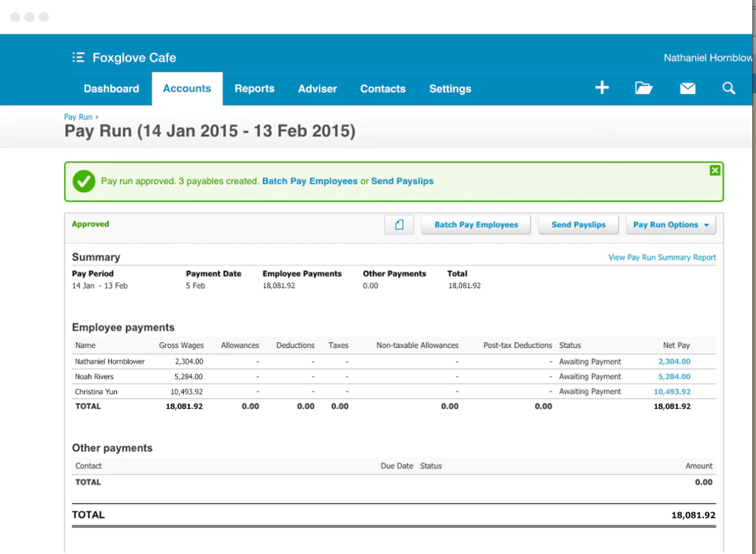Open Christina Yun's net pay 10,493.92
The image size is (756, 554).
tap(672, 392)
